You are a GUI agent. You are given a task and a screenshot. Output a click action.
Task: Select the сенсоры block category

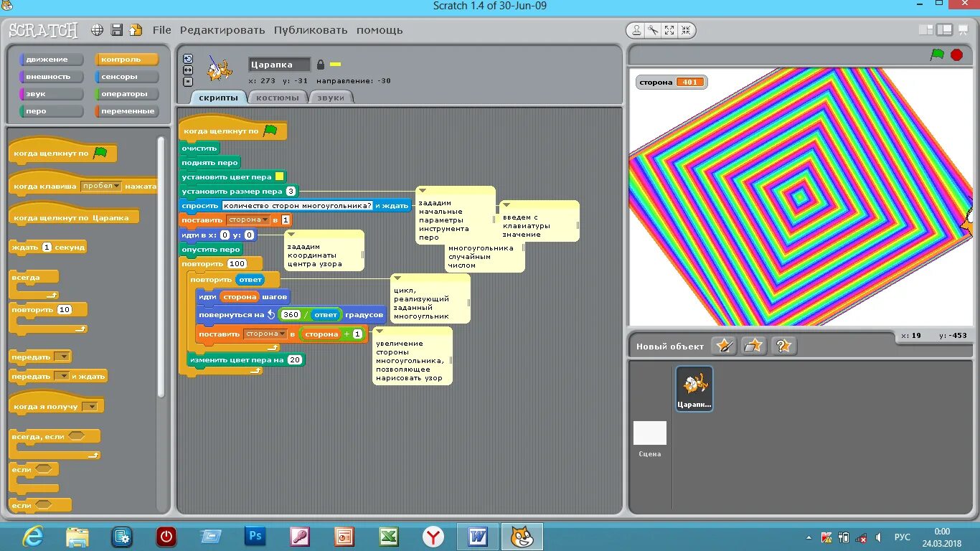click(x=127, y=77)
